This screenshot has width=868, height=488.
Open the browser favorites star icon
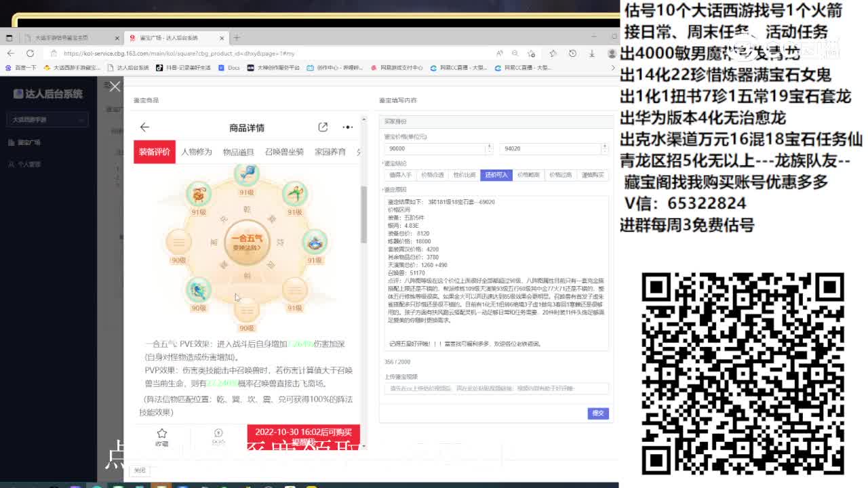point(553,53)
